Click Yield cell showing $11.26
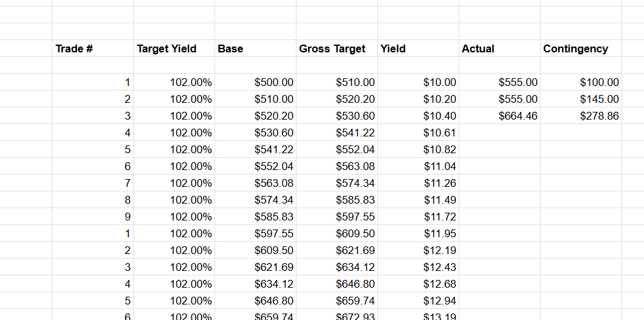 click(x=418, y=183)
